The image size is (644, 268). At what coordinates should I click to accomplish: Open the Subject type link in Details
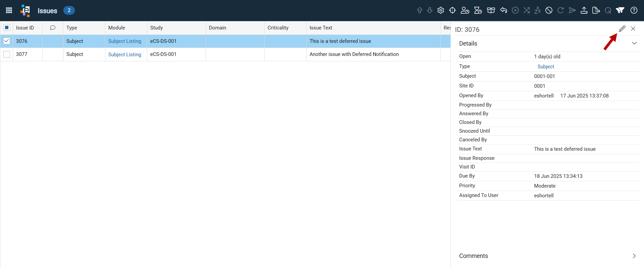[546, 67]
